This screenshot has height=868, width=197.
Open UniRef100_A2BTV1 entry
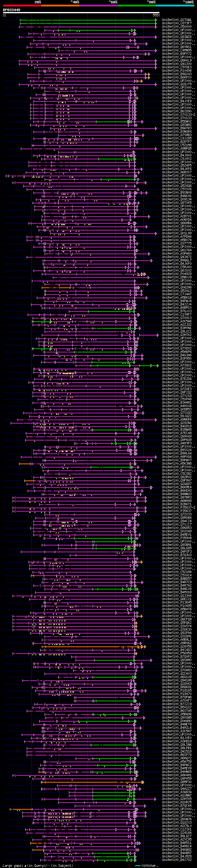coord(176,216)
